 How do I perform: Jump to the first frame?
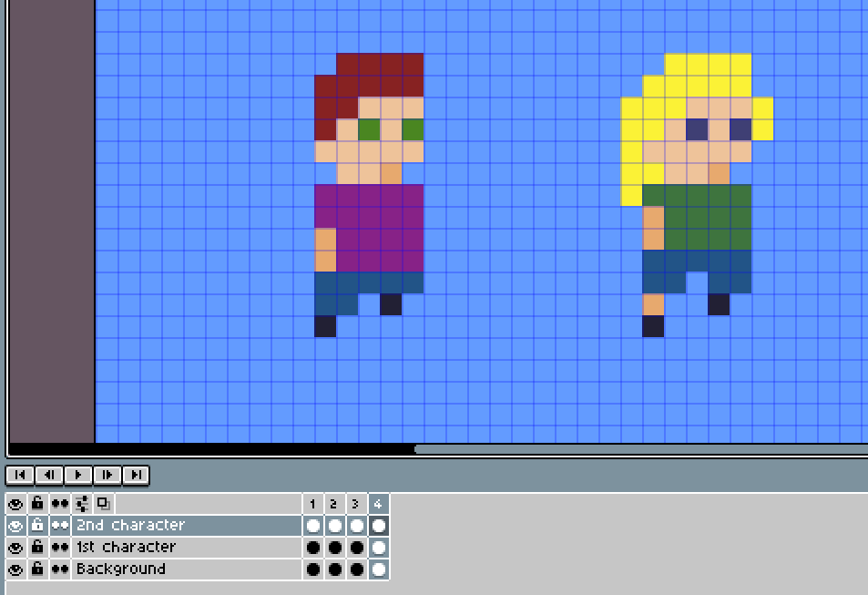(20, 475)
